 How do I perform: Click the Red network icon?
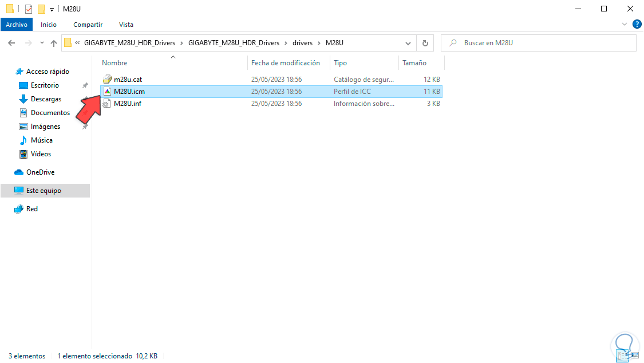[18, 209]
